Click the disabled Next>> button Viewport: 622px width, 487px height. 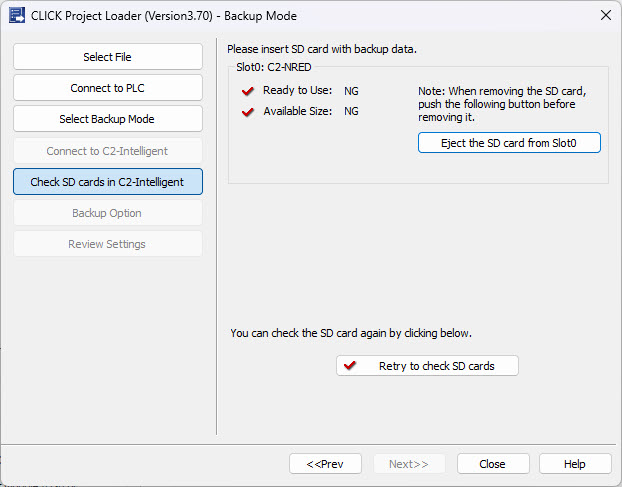coord(409,464)
